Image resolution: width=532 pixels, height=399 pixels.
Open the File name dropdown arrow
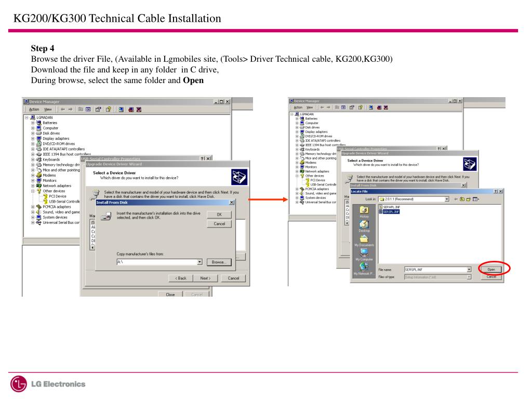469,270
